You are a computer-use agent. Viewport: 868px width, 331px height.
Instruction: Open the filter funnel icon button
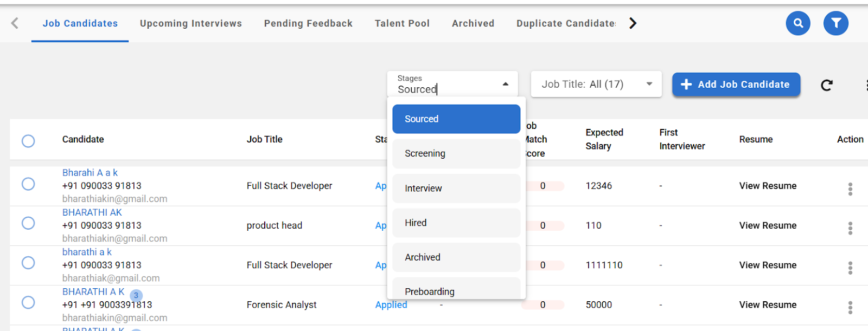tap(835, 23)
